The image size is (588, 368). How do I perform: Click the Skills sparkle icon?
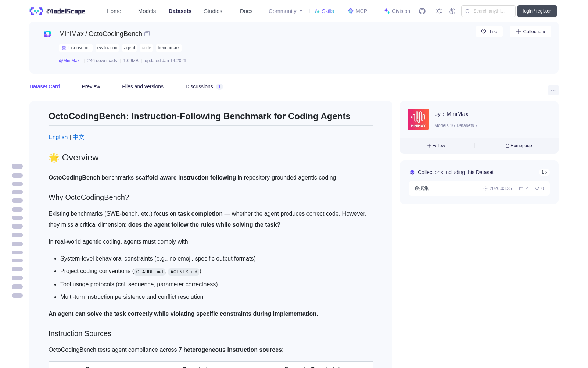click(x=317, y=11)
